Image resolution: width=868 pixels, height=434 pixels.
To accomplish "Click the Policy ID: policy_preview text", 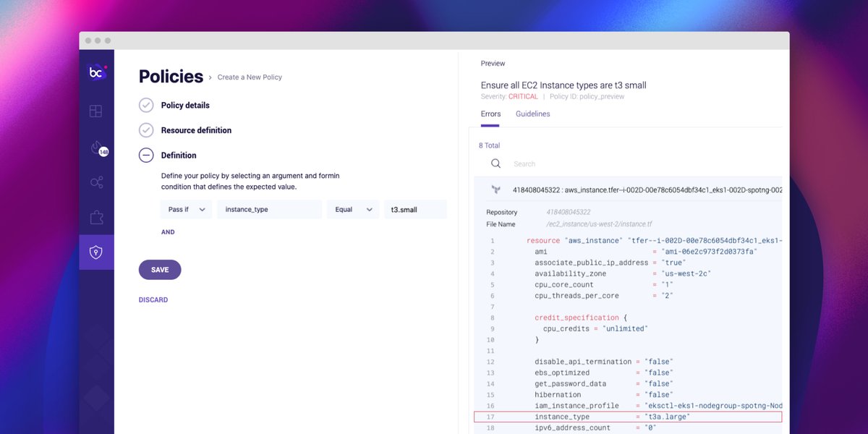I will [587, 96].
